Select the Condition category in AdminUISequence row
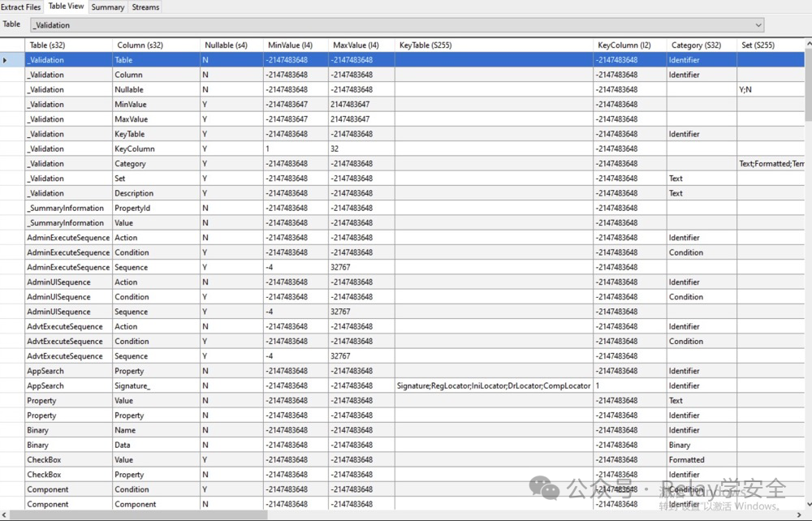The image size is (812, 521). pyautogui.click(x=702, y=297)
